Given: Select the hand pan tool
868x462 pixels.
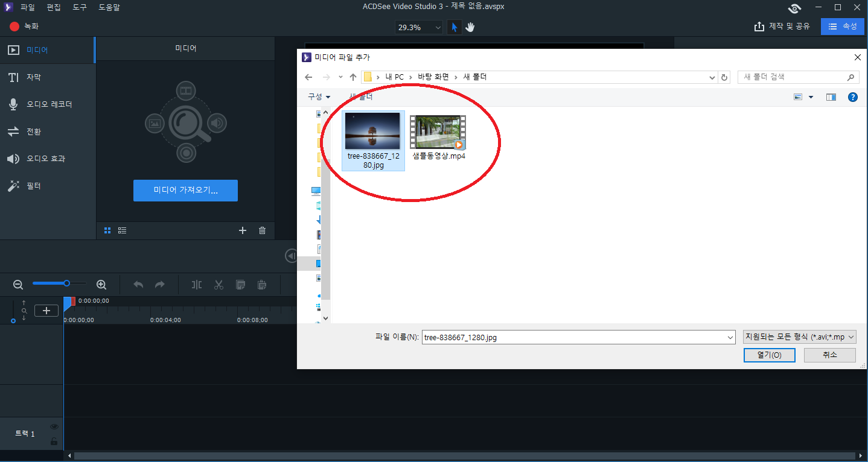Looking at the screenshot, I should [470, 27].
